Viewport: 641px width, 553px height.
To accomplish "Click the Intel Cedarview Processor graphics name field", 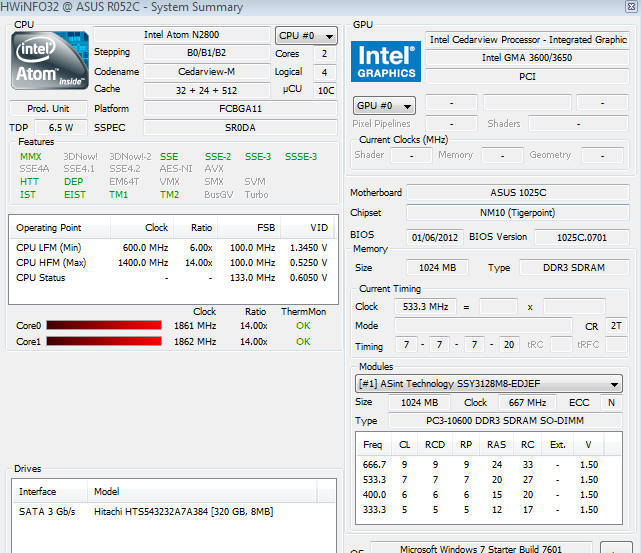I will click(x=527, y=40).
